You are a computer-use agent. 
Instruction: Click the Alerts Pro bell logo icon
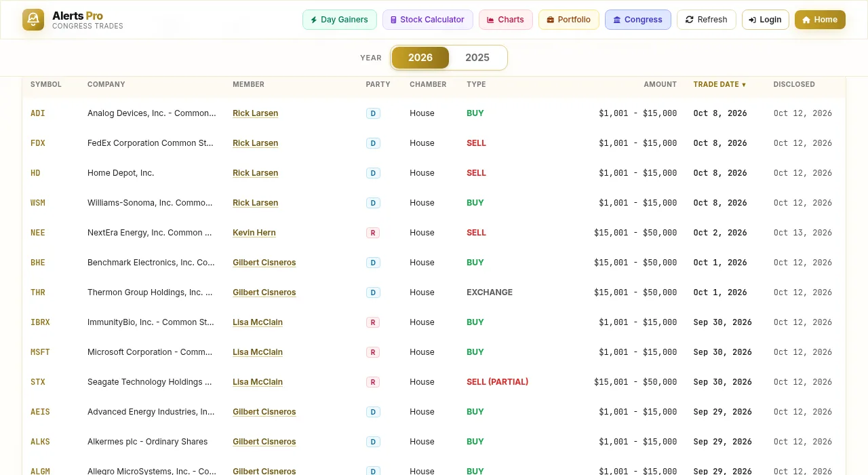pos(33,20)
